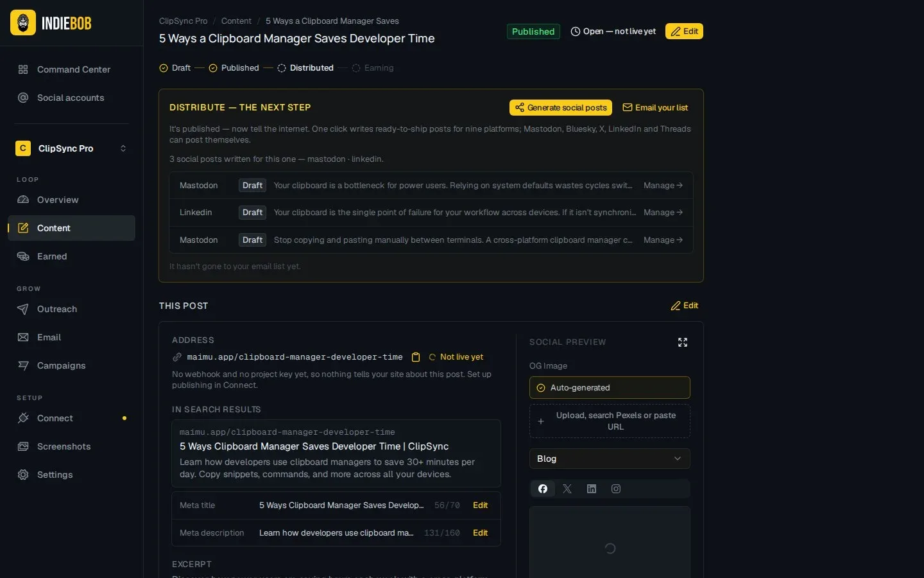Click Edit link next to This Post

(x=685, y=306)
